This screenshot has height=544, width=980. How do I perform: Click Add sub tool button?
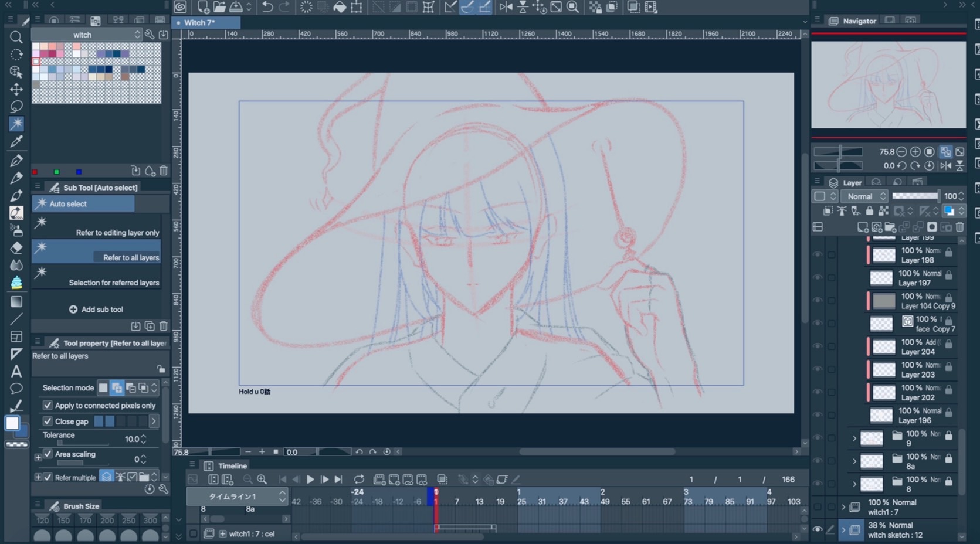coord(96,310)
